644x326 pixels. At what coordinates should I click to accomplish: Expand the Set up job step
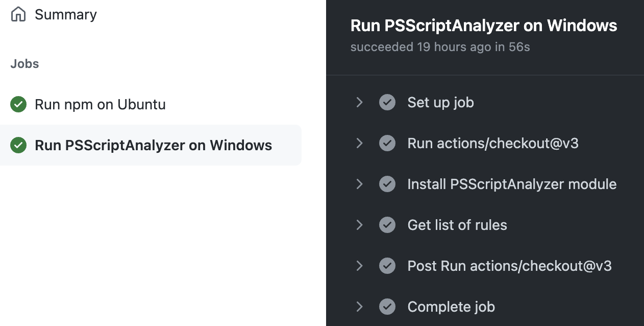(x=359, y=102)
